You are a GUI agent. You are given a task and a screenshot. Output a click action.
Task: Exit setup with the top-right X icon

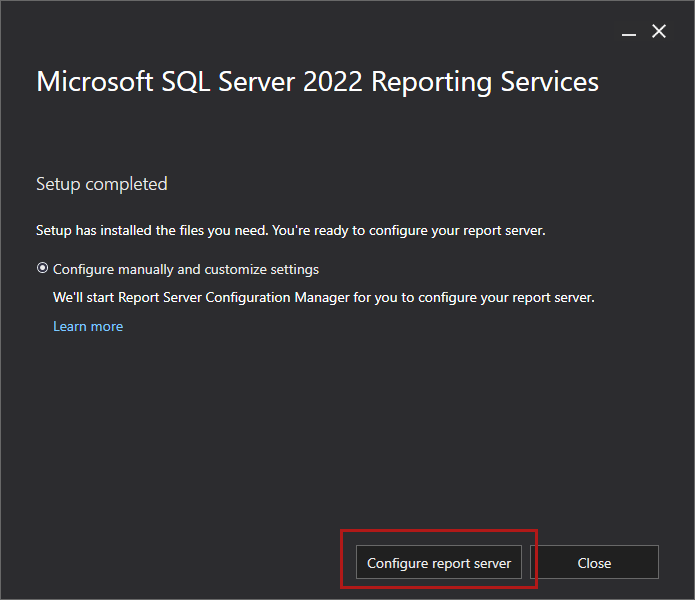(659, 32)
